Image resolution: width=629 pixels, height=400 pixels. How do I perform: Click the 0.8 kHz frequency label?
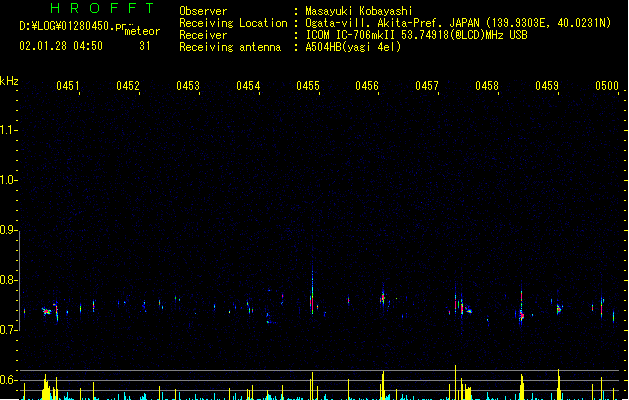tap(8, 280)
